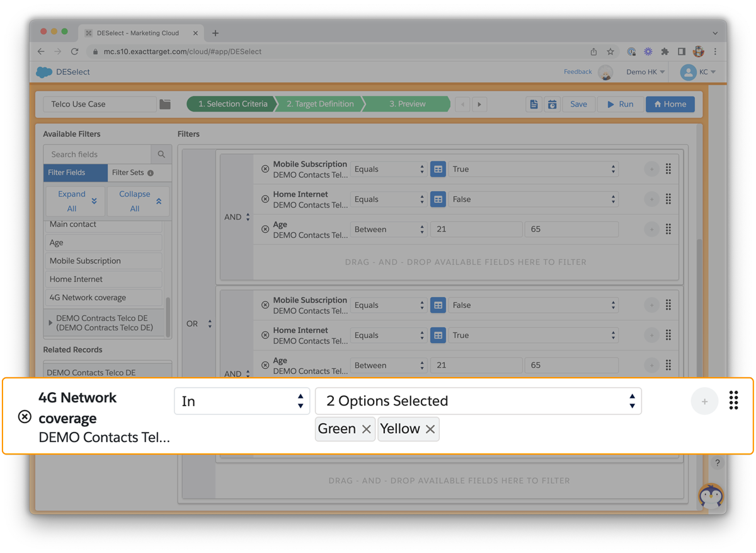Click the document icon left of schedule

click(x=534, y=104)
